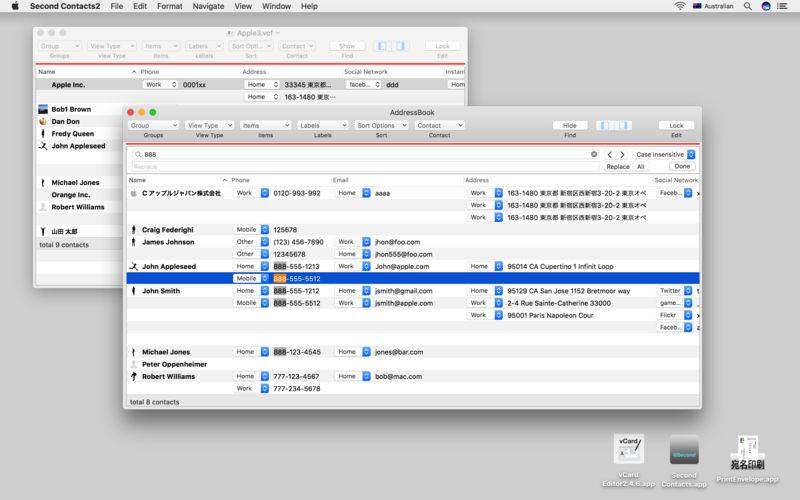Go to previous search match

click(610, 154)
